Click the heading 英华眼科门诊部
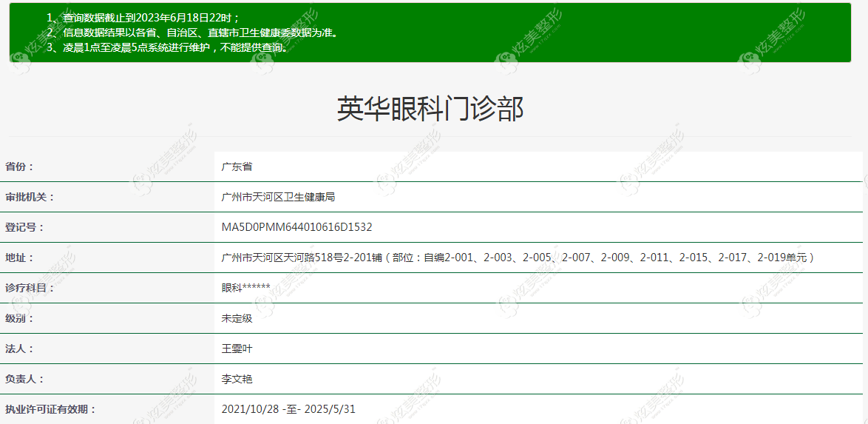 pos(430,109)
